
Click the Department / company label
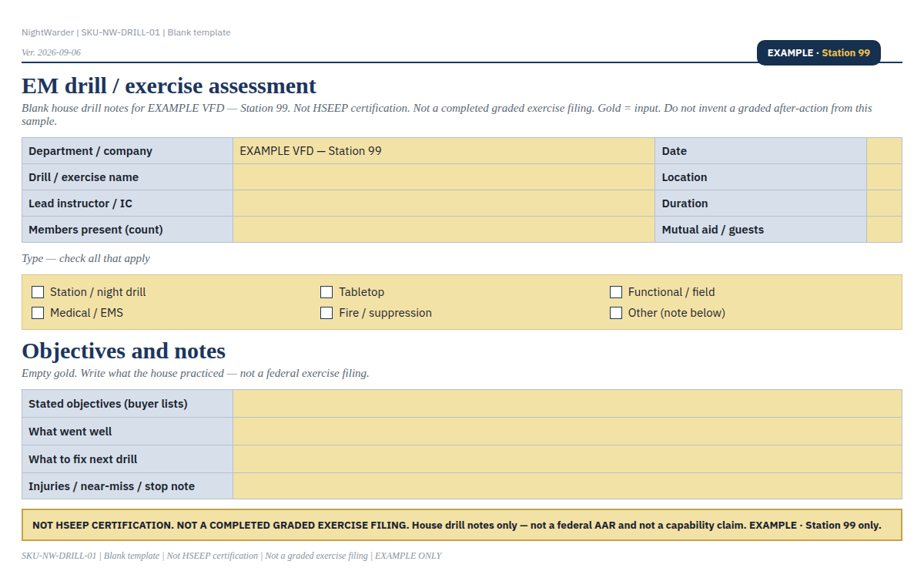point(127,151)
